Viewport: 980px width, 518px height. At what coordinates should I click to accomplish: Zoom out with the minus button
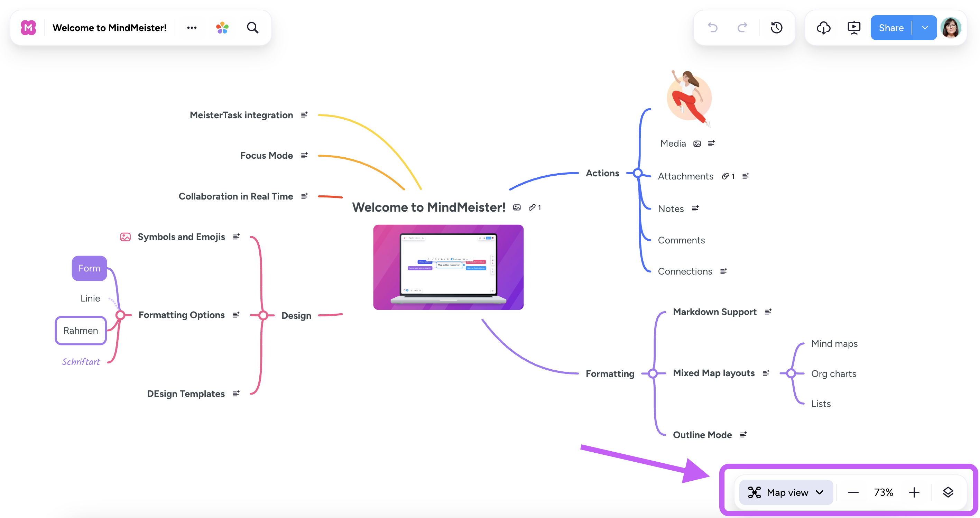click(853, 492)
